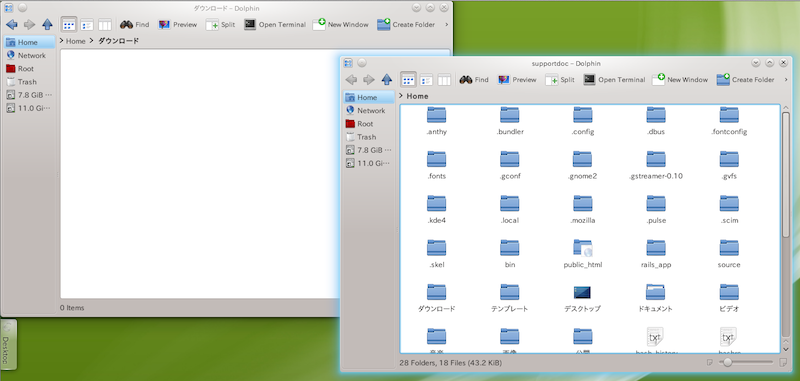Screen dimensions: 800x381
Task: Click scrollbar down arrow in supportdoc window
Action: pos(786,349)
